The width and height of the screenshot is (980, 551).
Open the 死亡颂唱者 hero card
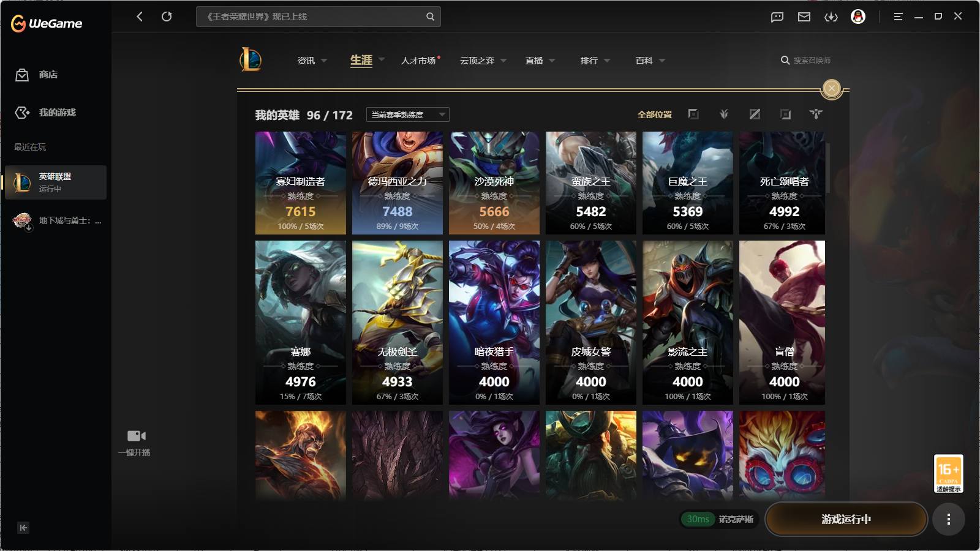(x=782, y=183)
